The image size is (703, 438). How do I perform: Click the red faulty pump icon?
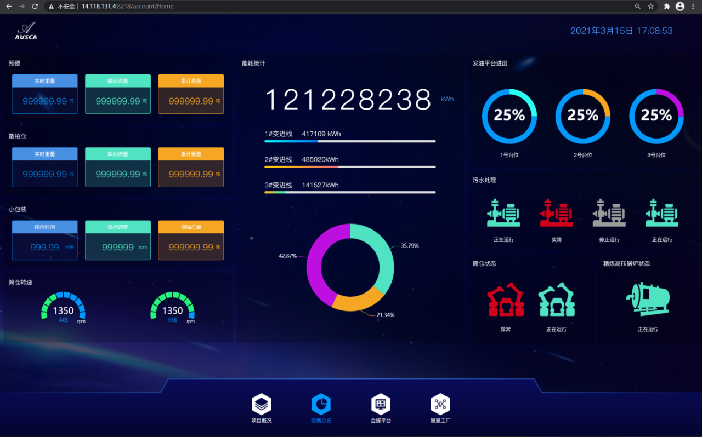pyautogui.click(x=556, y=213)
